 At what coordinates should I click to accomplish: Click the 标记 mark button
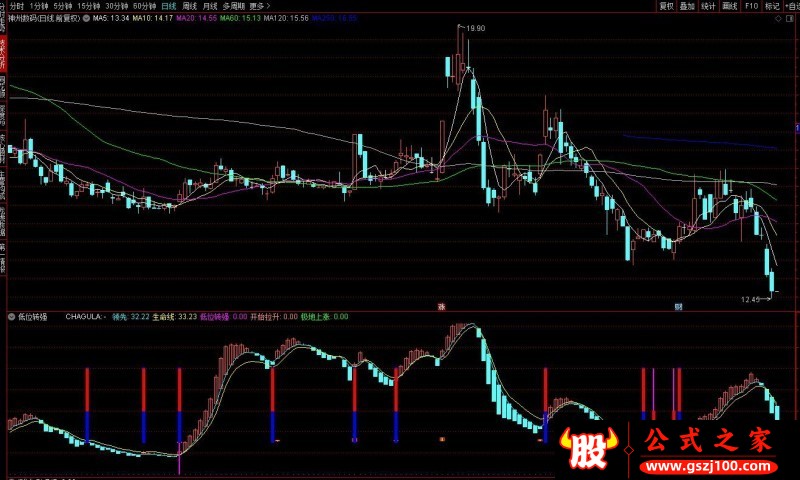772,6
